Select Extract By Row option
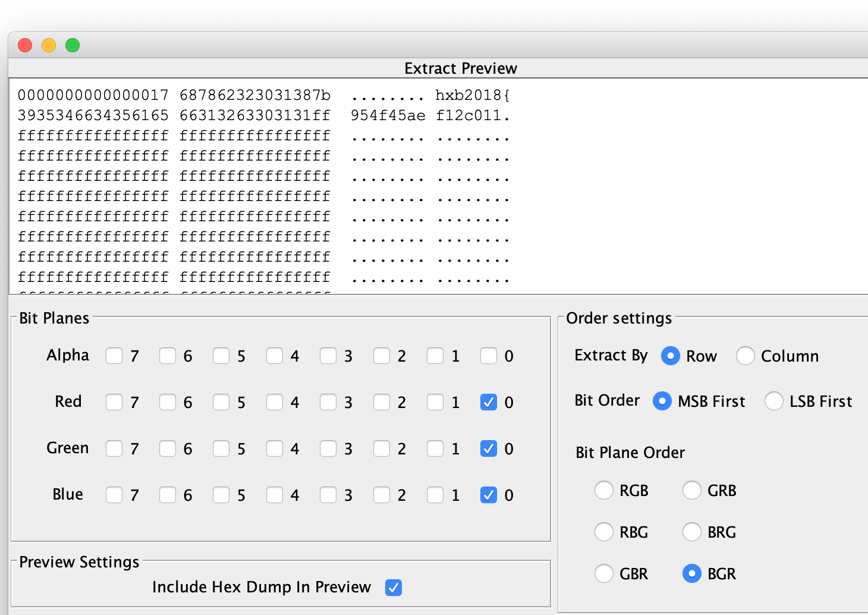The height and width of the screenshot is (615, 868). [x=671, y=356]
